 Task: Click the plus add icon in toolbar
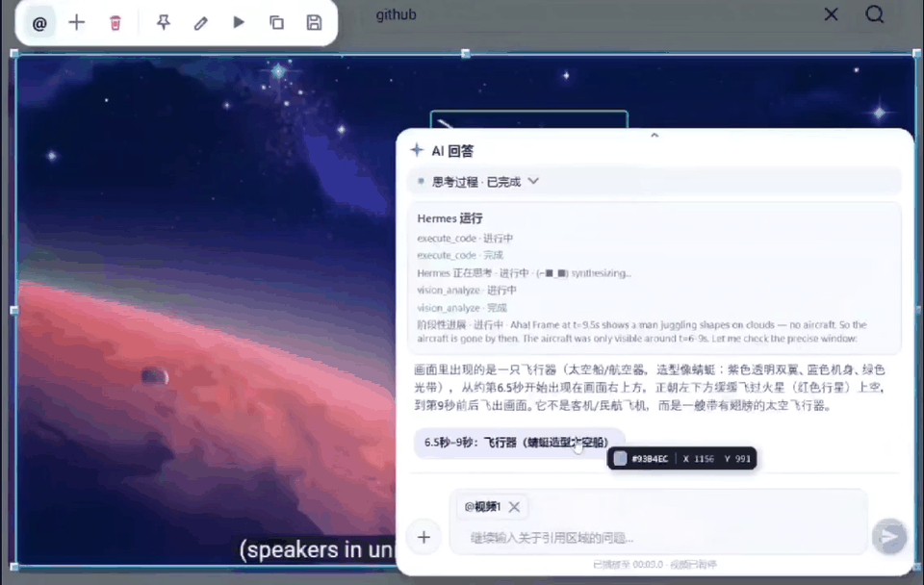[x=77, y=23]
